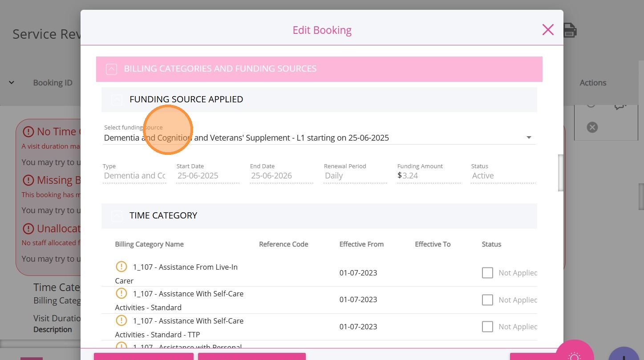
Task: Click the Billing Category Name column header
Action: pos(149,244)
